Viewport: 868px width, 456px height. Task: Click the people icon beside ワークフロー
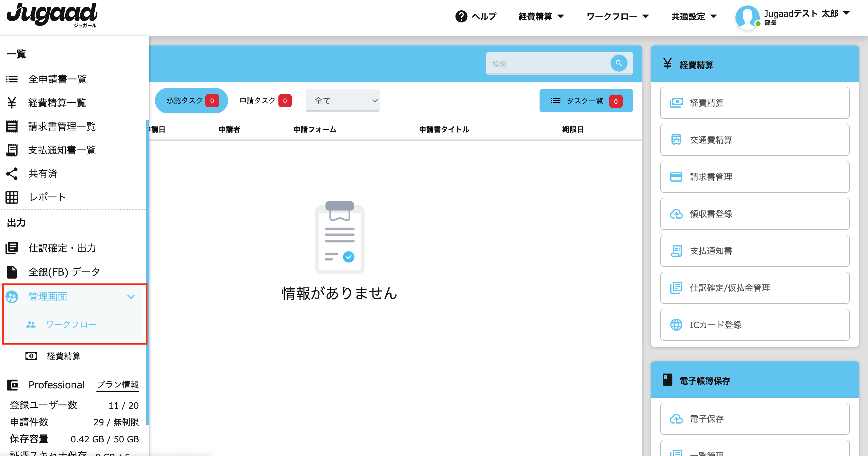pyautogui.click(x=31, y=324)
